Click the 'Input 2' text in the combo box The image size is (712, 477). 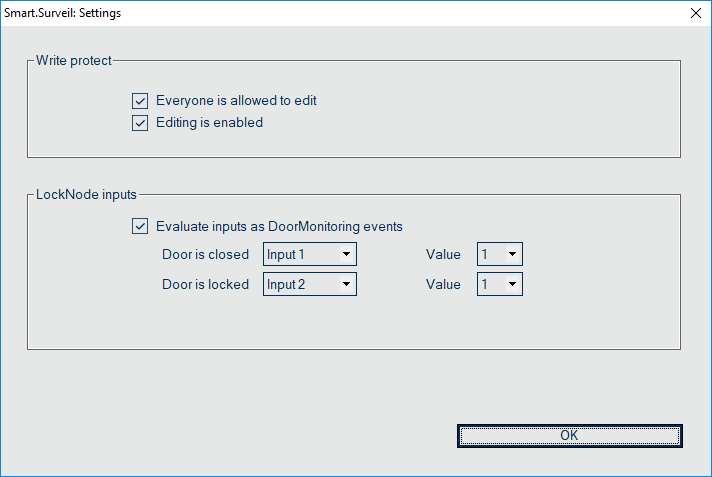(286, 284)
